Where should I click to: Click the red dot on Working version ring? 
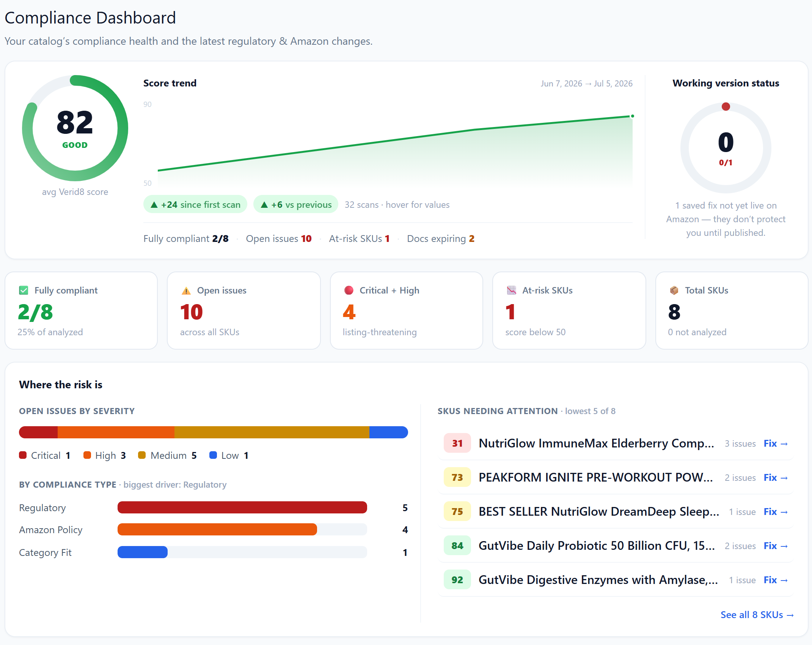726,107
